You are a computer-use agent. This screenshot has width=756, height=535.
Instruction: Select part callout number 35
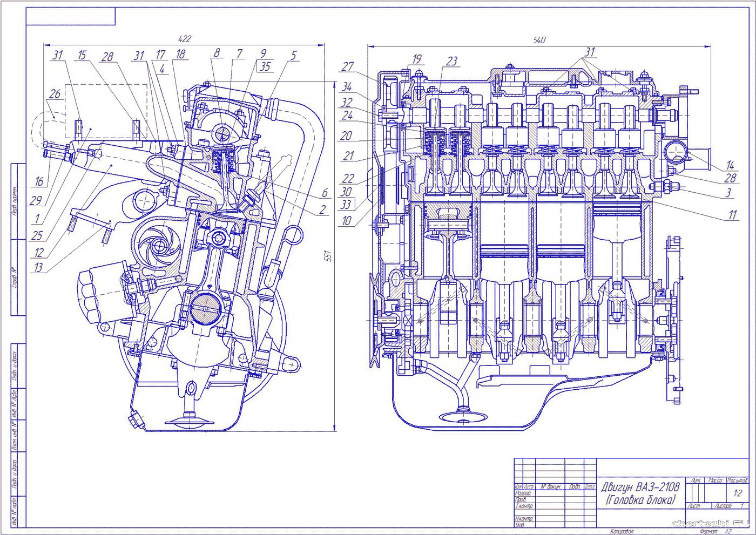265,67
